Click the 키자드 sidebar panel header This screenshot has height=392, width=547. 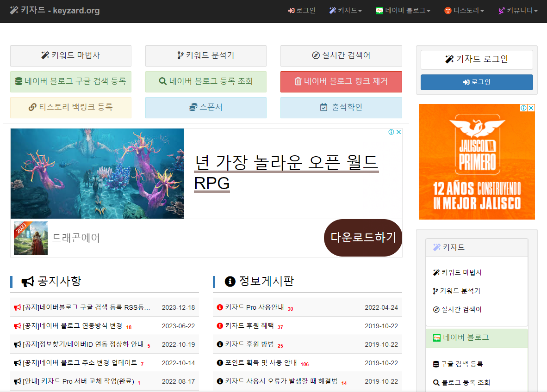pos(477,248)
